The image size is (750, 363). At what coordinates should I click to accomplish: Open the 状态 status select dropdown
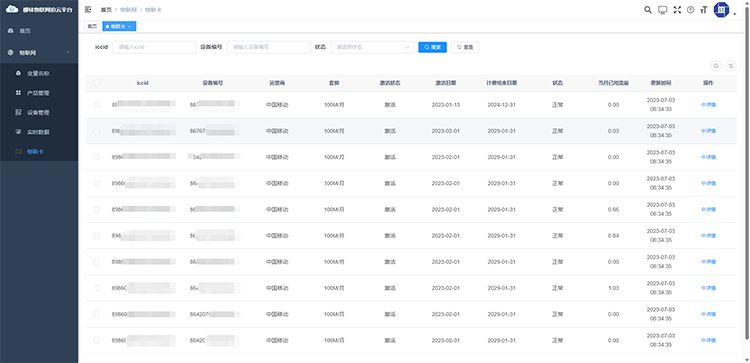click(x=372, y=47)
